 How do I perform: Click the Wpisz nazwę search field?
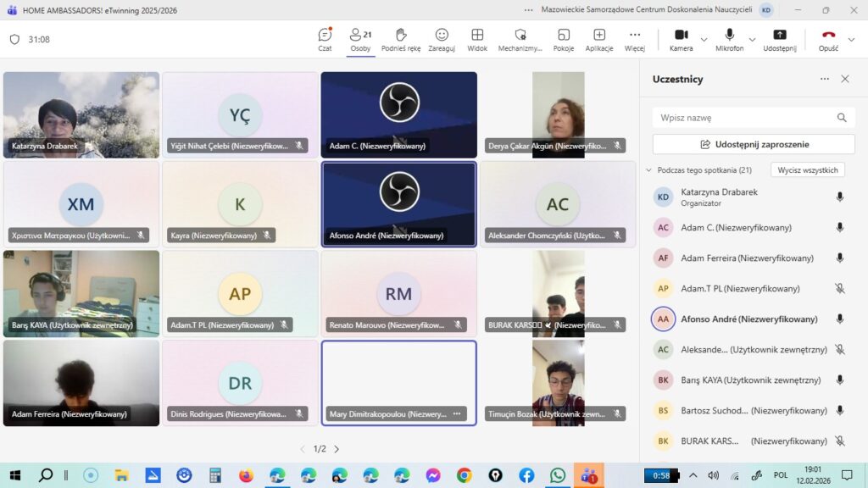pyautogui.click(x=754, y=117)
